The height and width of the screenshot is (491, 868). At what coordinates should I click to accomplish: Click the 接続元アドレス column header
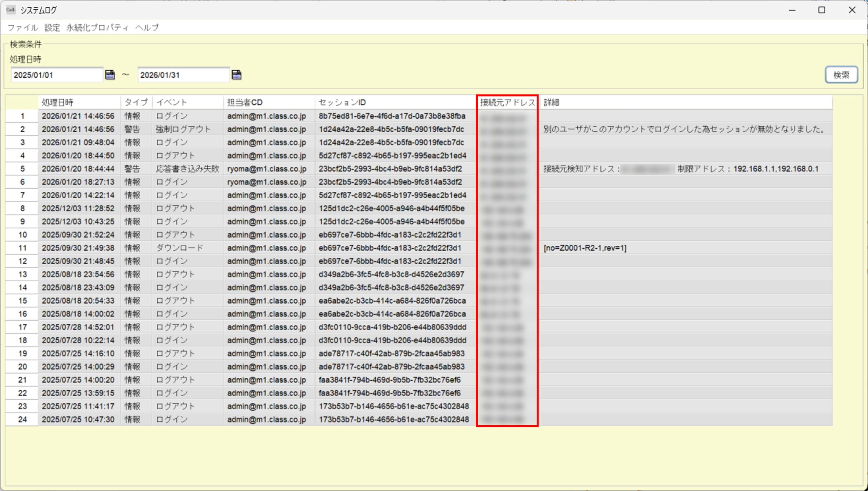507,102
